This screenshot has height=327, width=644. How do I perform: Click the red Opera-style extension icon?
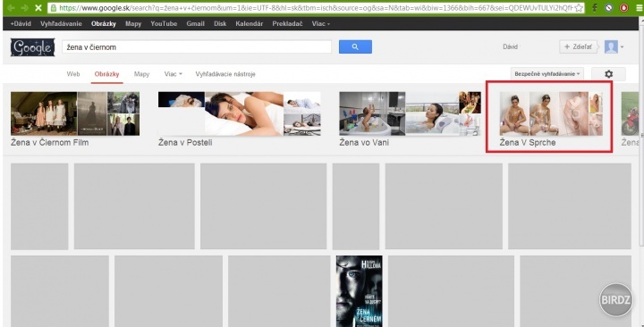pos(624,8)
